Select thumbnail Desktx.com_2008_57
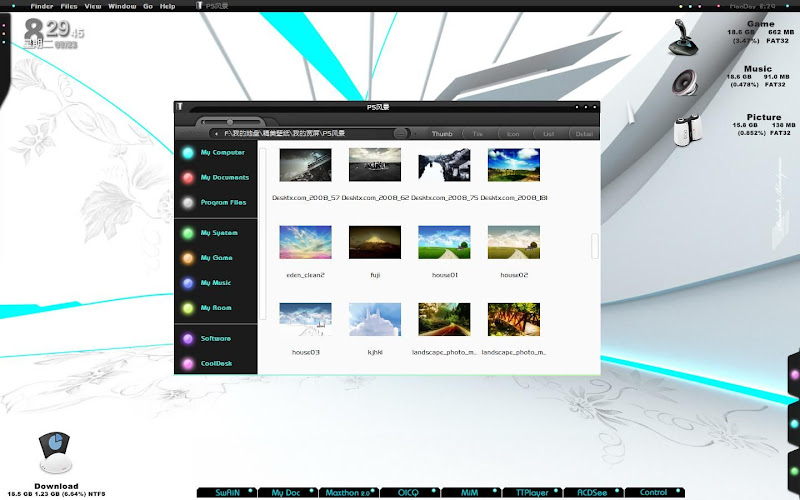 click(x=305, y=165)
